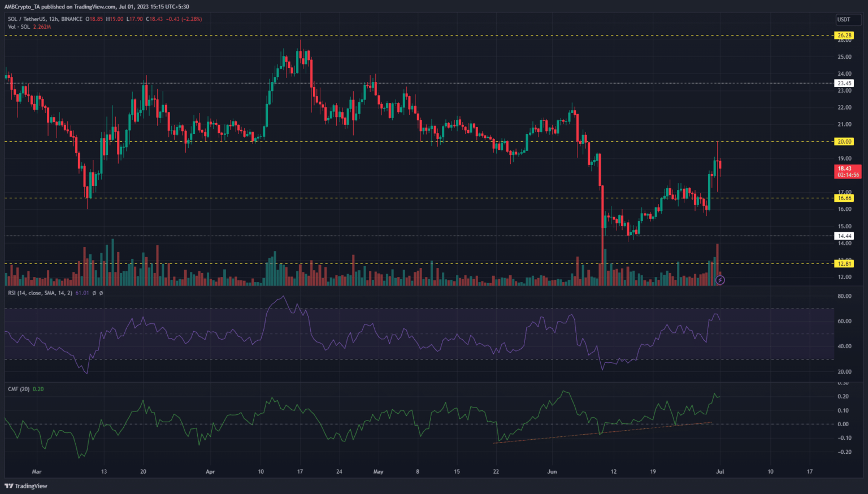868x494 pixels.
Task: Click the red 18.43 current price label
Action: click(848, 171)
